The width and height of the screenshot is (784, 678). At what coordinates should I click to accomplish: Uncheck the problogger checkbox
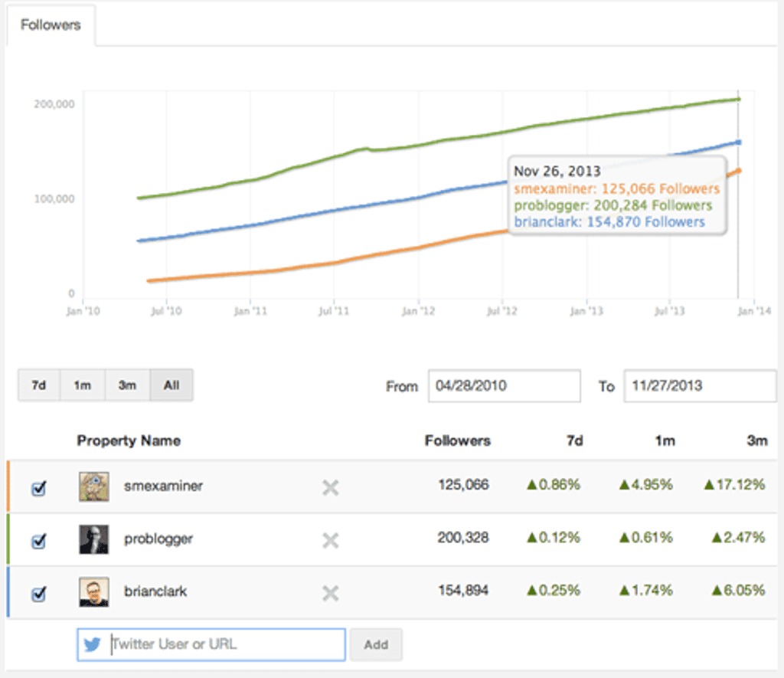(x=38, y=541)
